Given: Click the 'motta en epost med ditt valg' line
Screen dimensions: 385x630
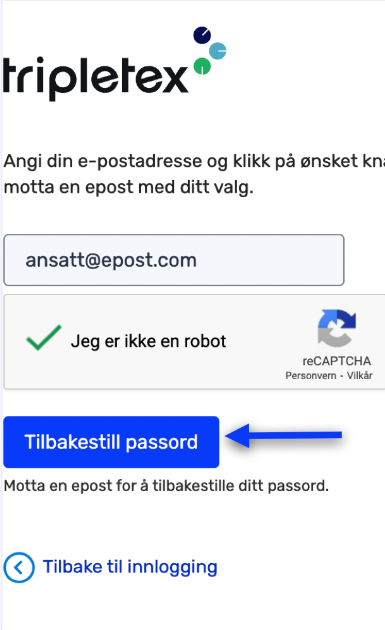Looking at the screenshot, I should (x=129, y=187).
